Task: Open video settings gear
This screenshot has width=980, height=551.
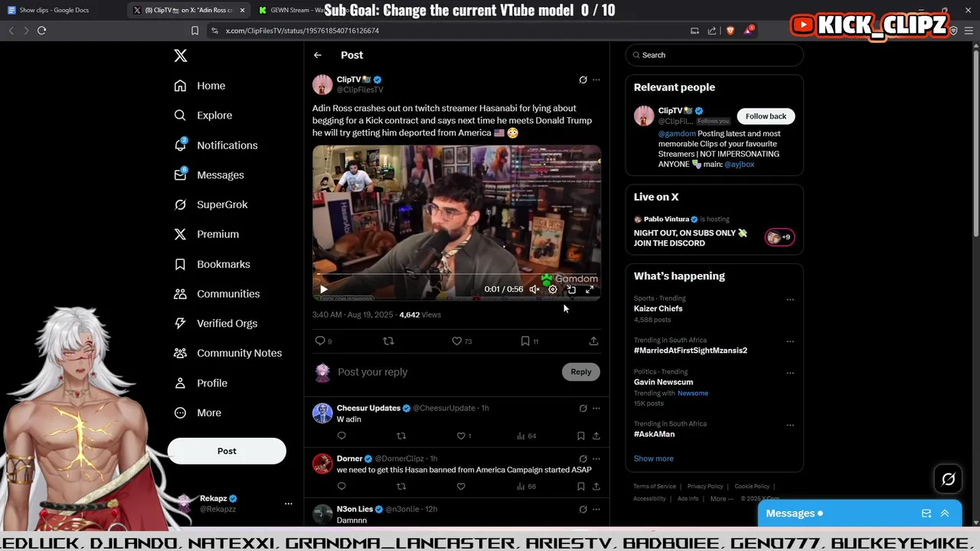Action: pos(553,289)
